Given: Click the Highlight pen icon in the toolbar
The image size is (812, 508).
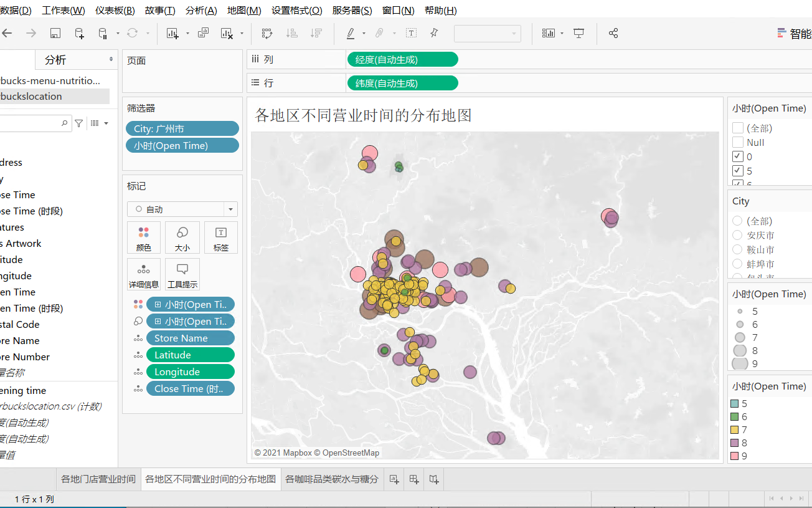Looking at the screenshot, I should pos(351,33).
